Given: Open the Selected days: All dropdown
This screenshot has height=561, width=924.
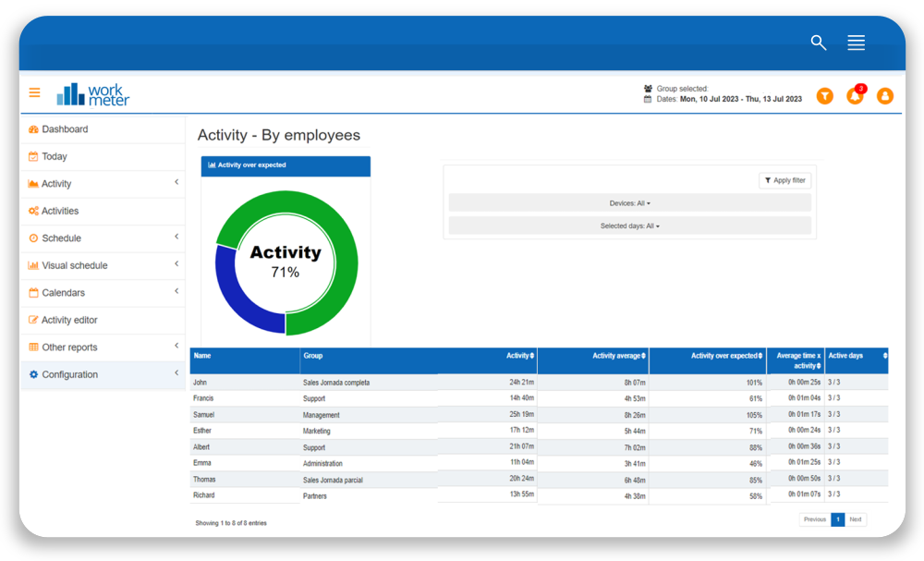Looking at the screenshot, I should pyautogui.click(x=628, y=225).
